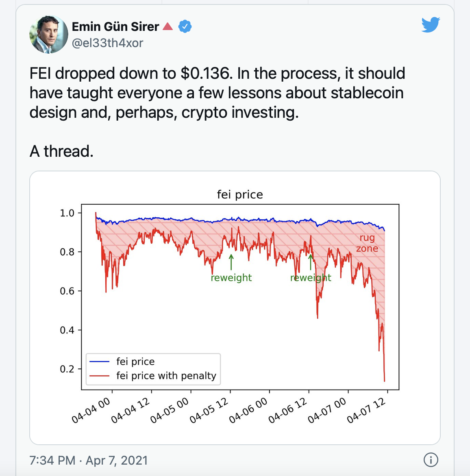The width and height of the screenshot is (470, 476).
Task: Open Emin Gün Sirer's profile photo
Action: tap(49, 34)
